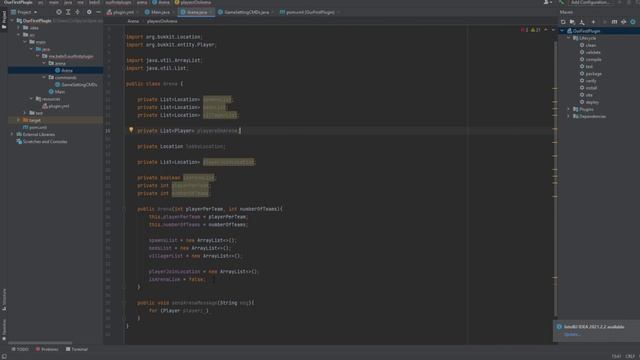The width and height of the screenshot is (640, 360).
Task: Select Main class in Project tree
Action: click(57, 92)
